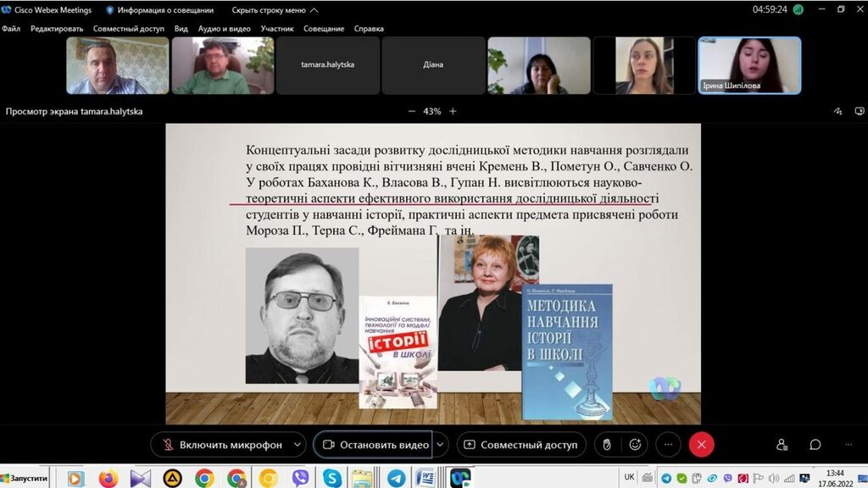868x488 pixels.
Task: Zoom in shared screen with plus button
Action: click(x=453, y=111)
